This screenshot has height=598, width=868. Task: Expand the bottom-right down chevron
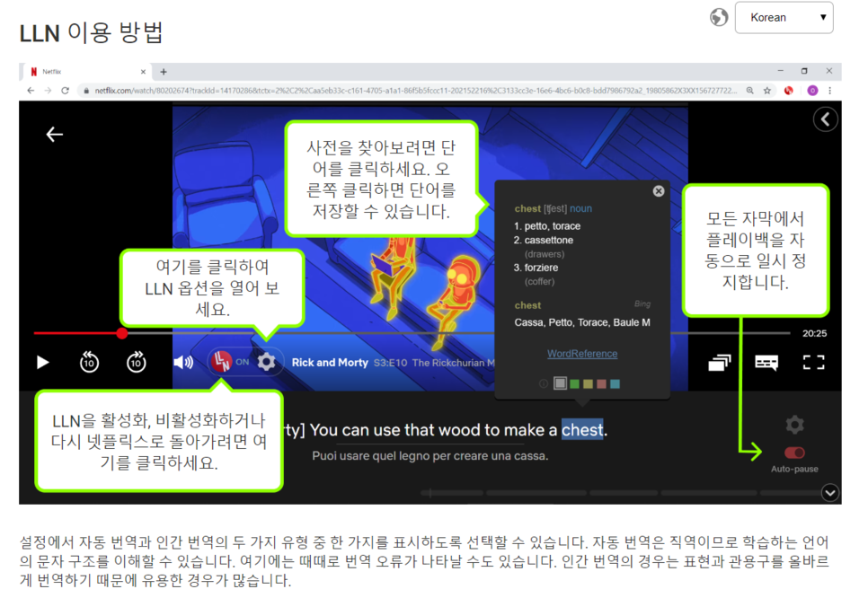click(x=829, y=492)
